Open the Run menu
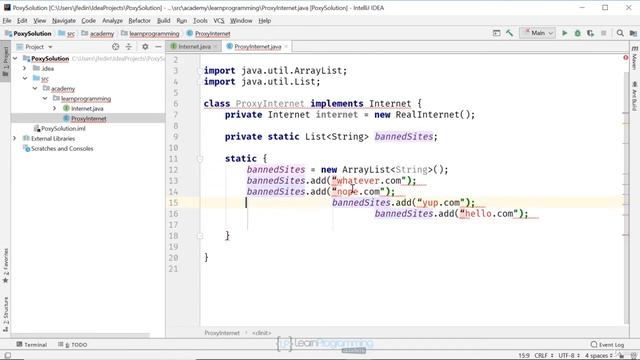The height and width of the screenshot is (360, 640). (182, 20)
